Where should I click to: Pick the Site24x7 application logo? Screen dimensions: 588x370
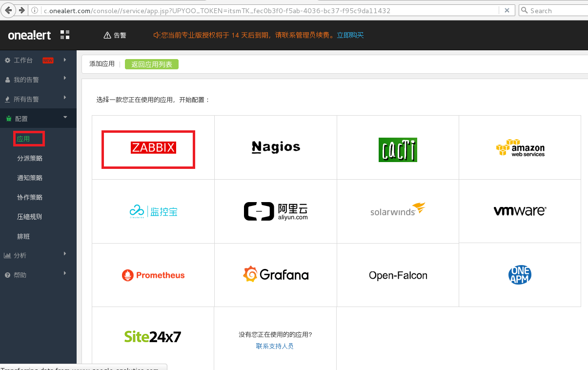(153, 336)
